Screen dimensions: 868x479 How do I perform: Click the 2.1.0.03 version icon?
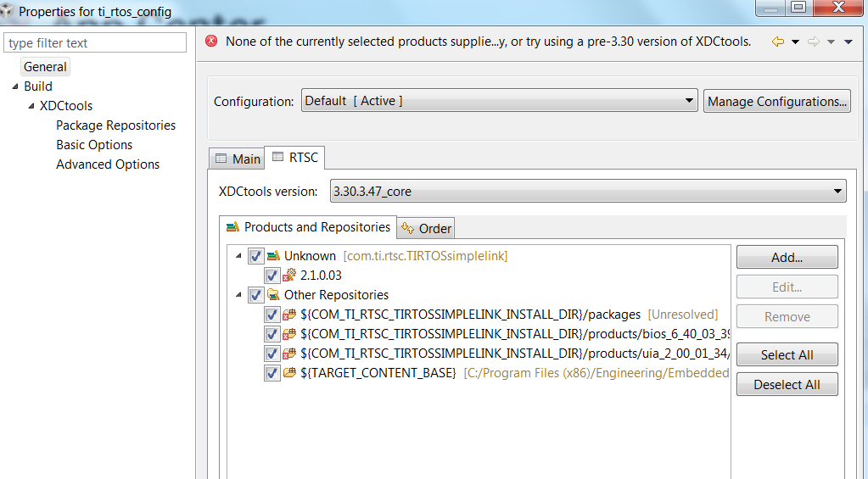click(x=289, y=276)
